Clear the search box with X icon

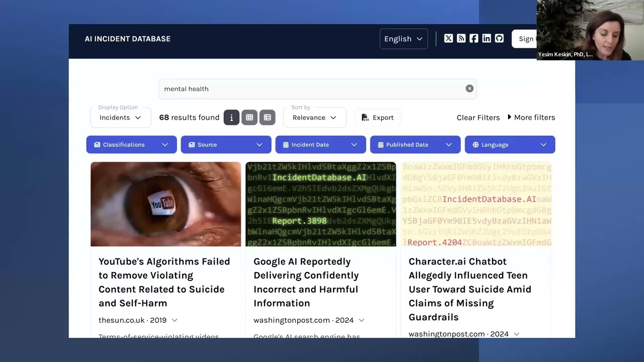click(x=469, y=88)
